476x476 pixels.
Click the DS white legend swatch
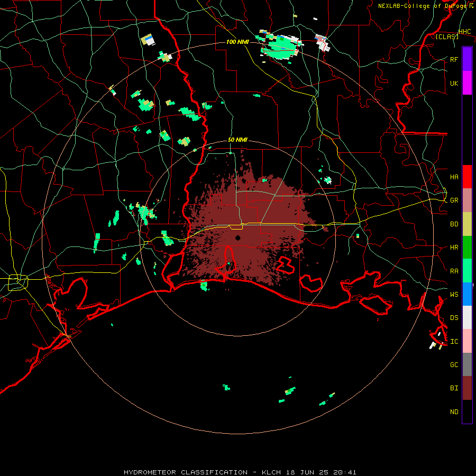tap(467, 317)
